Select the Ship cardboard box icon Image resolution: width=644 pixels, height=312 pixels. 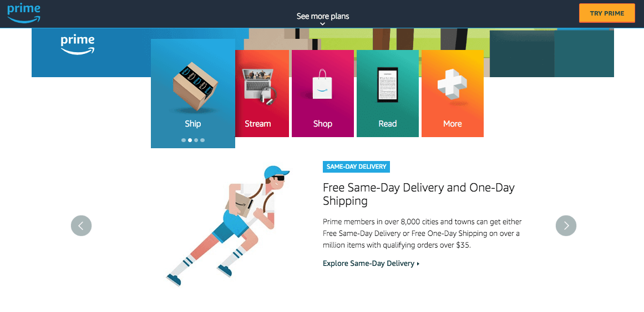coord(194,85)
